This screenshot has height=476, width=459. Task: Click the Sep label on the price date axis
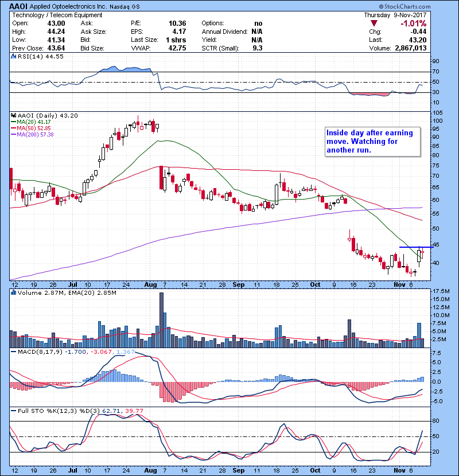[x=239, y=285]
